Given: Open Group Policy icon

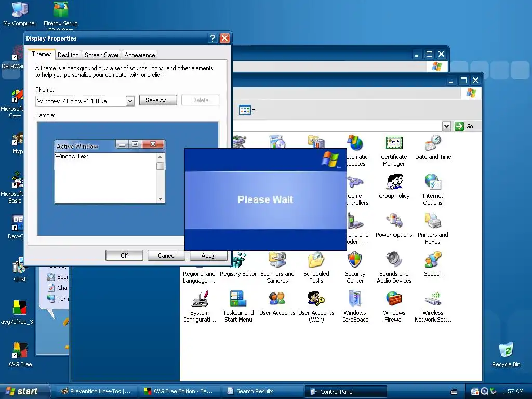Looking at the screenshot, I should click(394, 187).
